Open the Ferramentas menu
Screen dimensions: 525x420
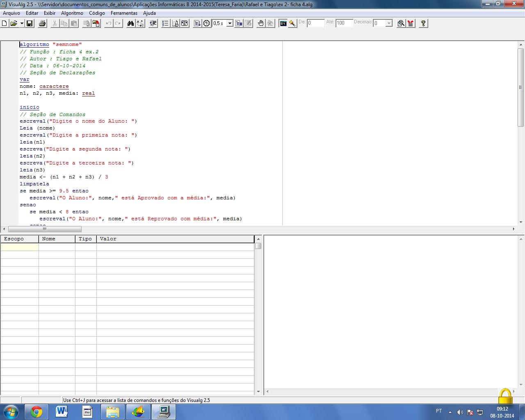[x=124, y=13]
